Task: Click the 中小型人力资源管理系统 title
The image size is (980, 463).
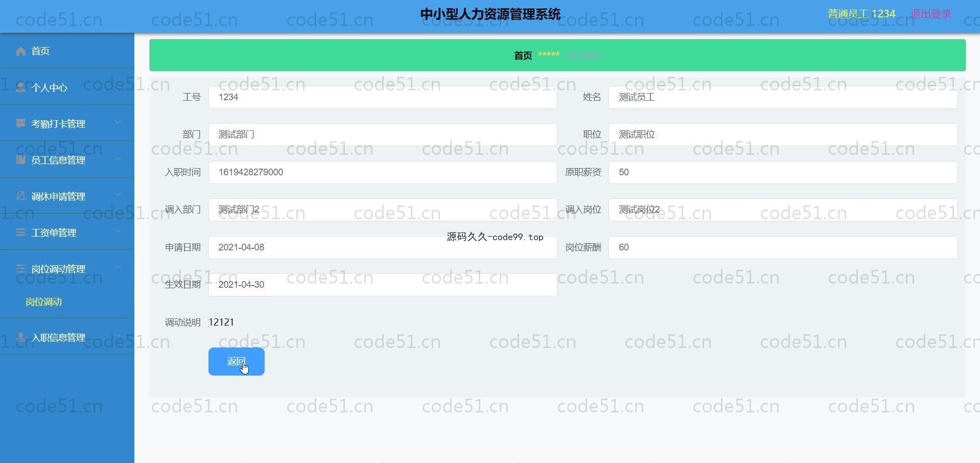Action: 491,14
